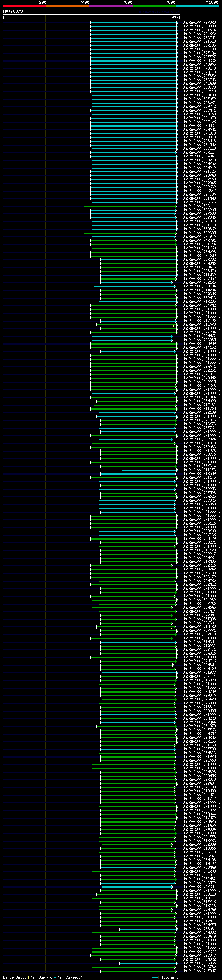Click the query end position label 417
The height and width of the screenshot is (980, 222).
click(175, 17)
